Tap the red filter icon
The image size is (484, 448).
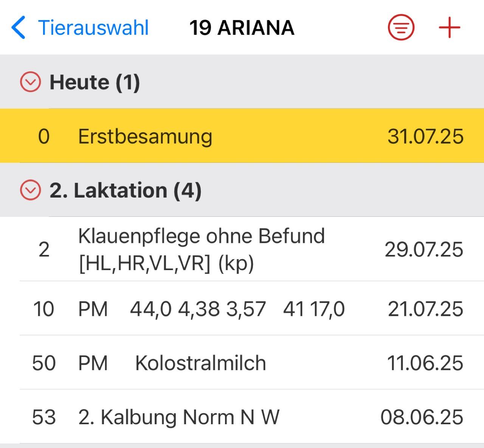[x=401, y=27]
